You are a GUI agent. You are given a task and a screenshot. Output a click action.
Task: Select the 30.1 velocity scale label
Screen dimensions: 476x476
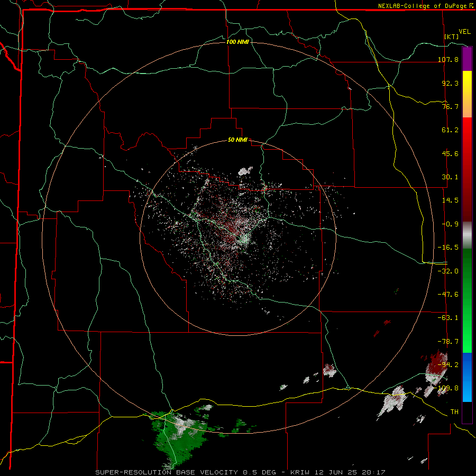coord(450,177)
